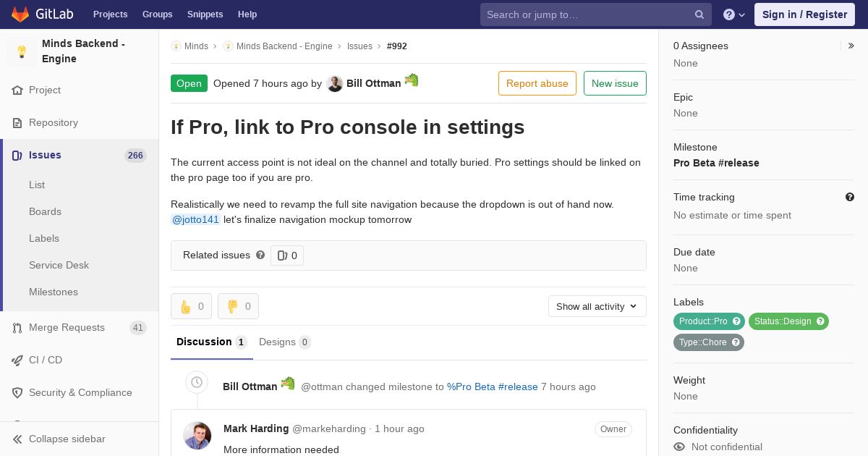Click the Not confidential eye icon
Viewport: 868px width, 456px height.
point(679,447)
